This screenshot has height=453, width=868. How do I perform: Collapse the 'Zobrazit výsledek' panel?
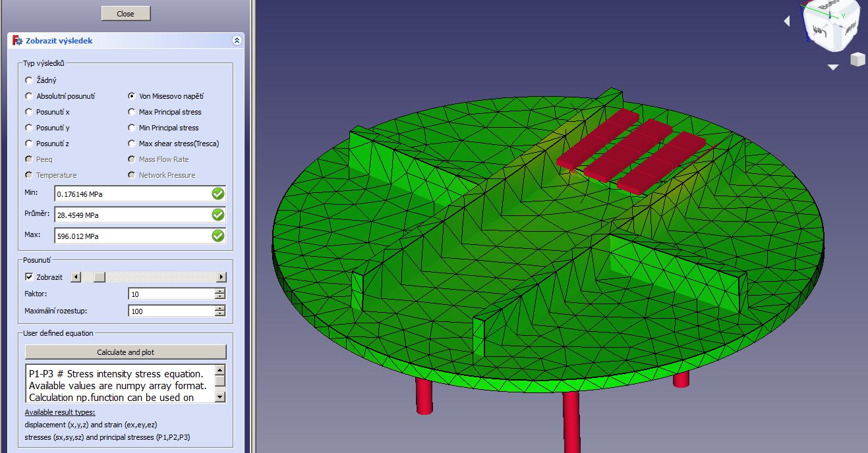[x=237, y=41]
